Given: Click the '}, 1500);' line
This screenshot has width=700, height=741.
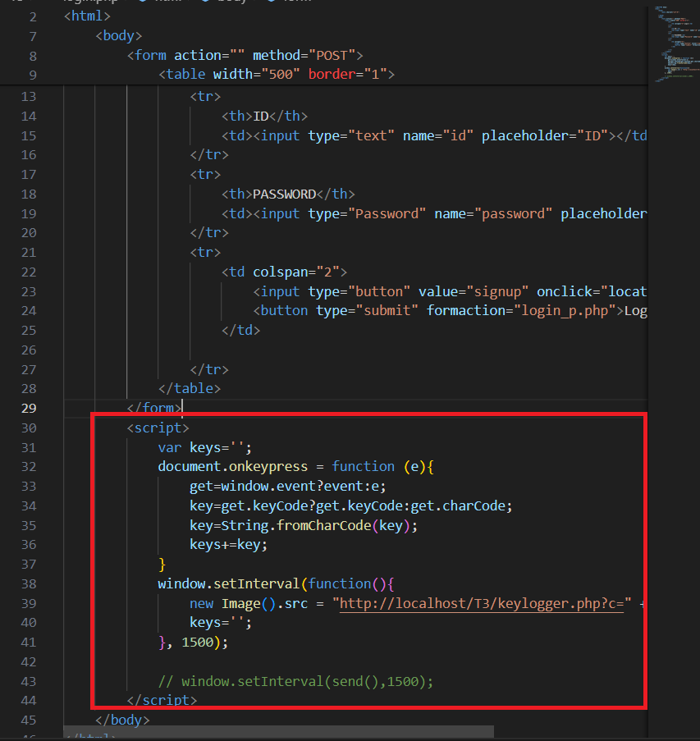Looking at the screenshot, I should [194, 643].
